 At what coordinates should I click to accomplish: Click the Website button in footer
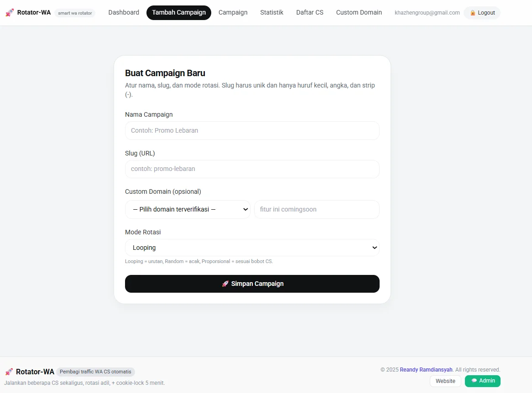(x=445, y=381)
